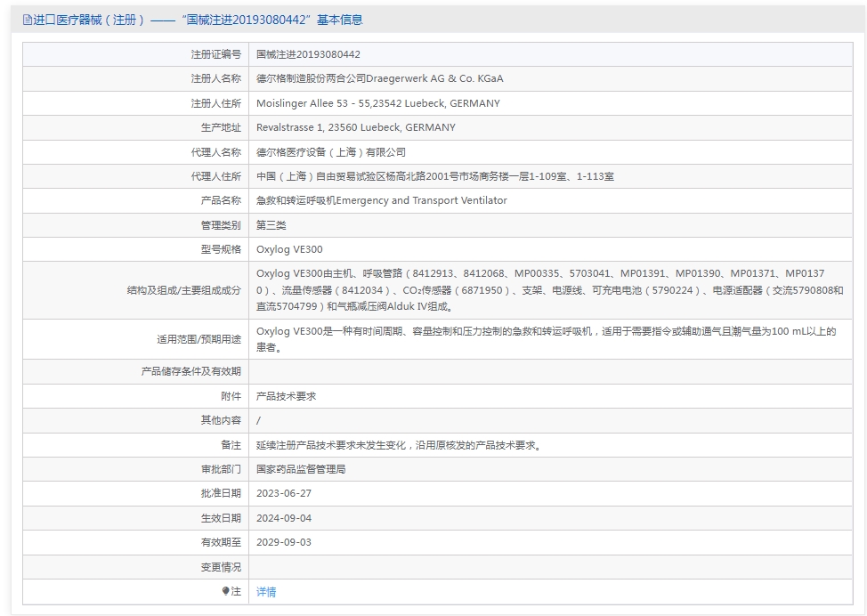Image resolution: width=867 pixels, height=616 pixels.
Task: Click the 适用范围/预期用途 intended use text
Action: [x=545, y=339]
